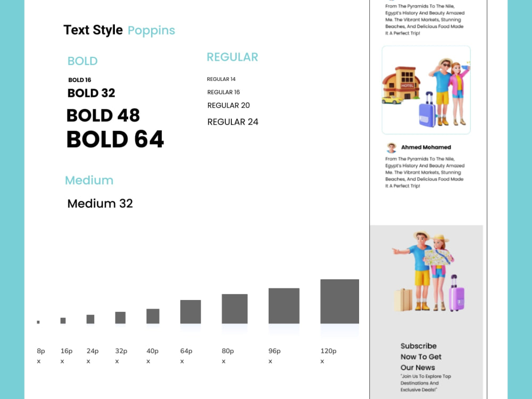
Task: Click the Ahmed Mohamed avatar icon
Action: pos(392,147)
